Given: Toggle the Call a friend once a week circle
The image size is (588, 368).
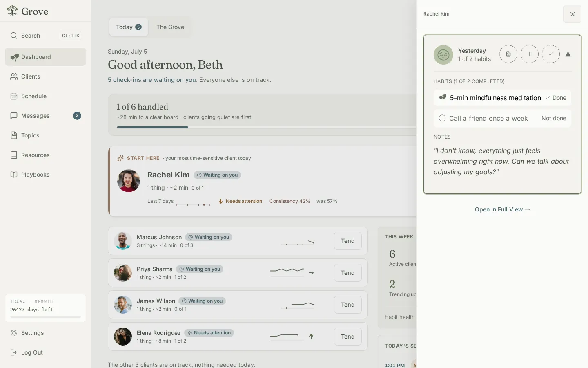Looking at the screenshot, I should click(x=442, y=118).
